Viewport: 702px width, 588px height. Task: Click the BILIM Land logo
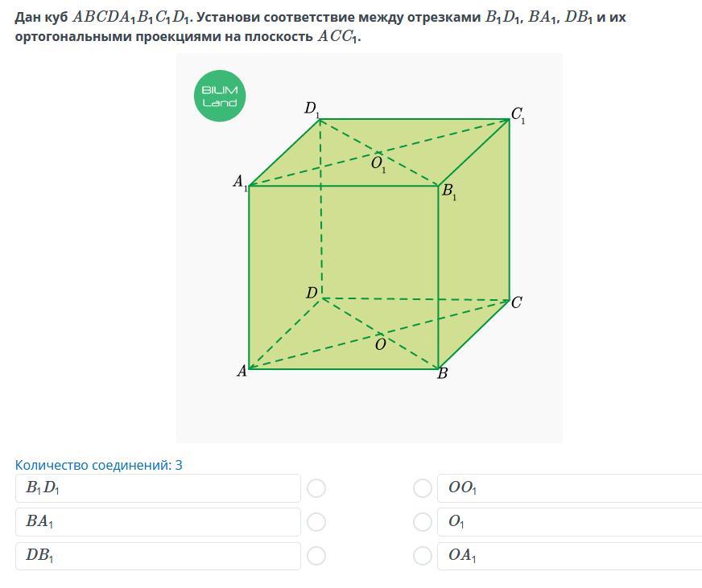coord(220,97)
